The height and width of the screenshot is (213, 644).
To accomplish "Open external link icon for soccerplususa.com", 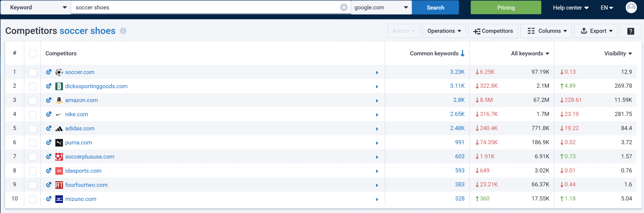I will pos(49,156).
